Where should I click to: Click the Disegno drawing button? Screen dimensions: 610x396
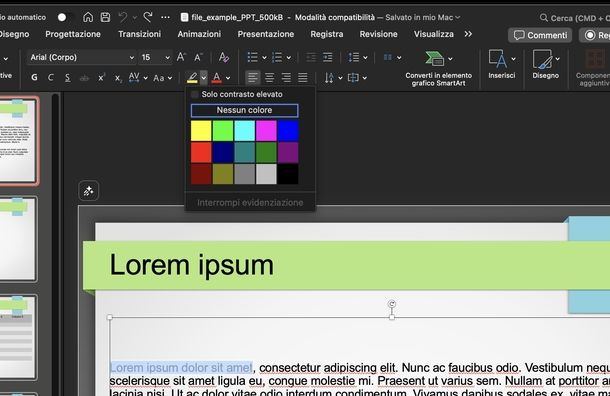pos(545,64)
